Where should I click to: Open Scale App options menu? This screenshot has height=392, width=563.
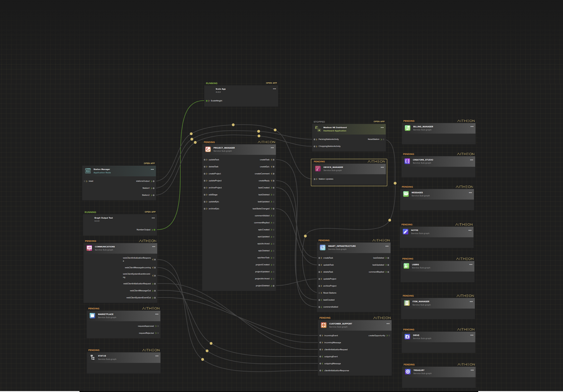[274, 89]
